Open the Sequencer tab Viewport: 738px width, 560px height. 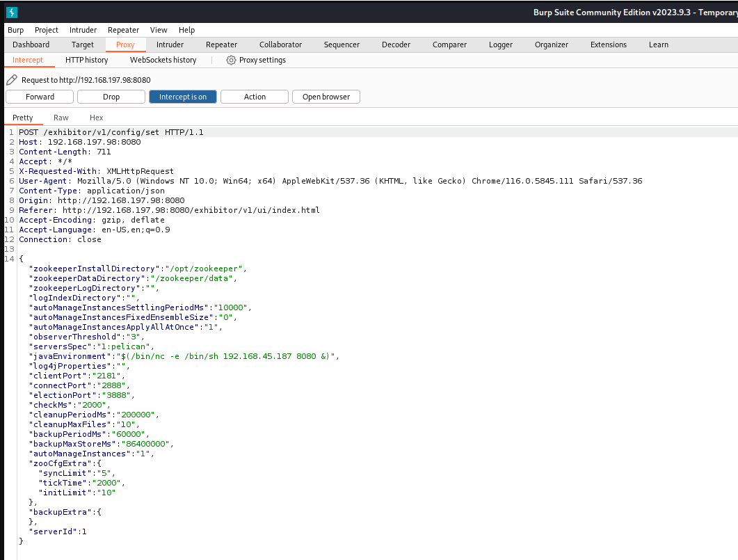(342, 45)
